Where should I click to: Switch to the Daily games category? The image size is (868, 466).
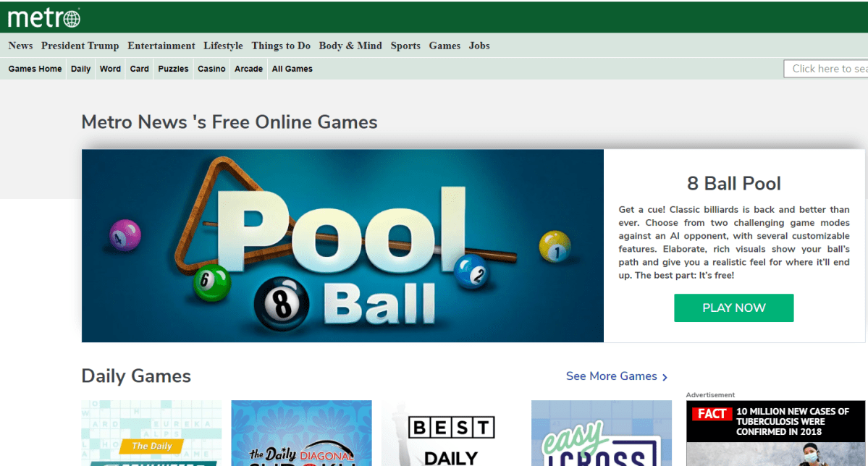[81, 69]
